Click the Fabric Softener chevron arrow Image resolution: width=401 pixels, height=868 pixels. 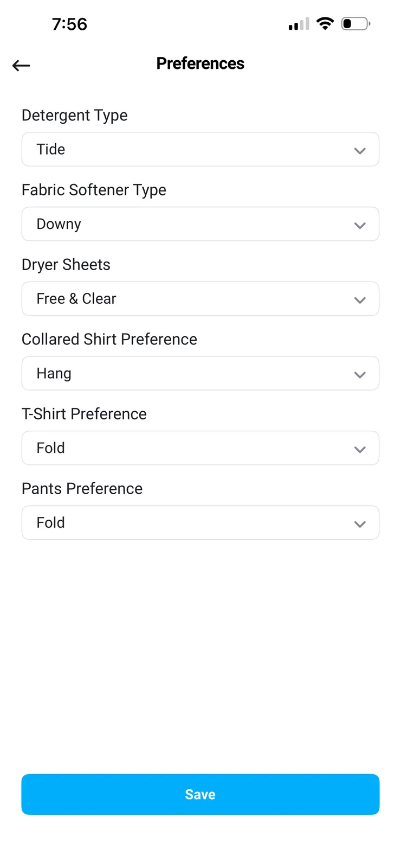[360, 225]
